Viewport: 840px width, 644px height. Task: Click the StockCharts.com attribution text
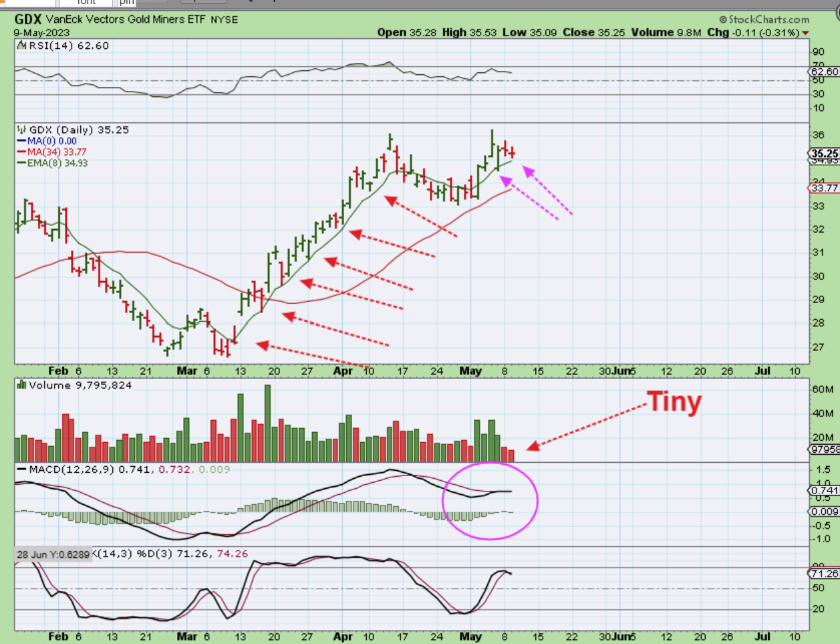764,19
